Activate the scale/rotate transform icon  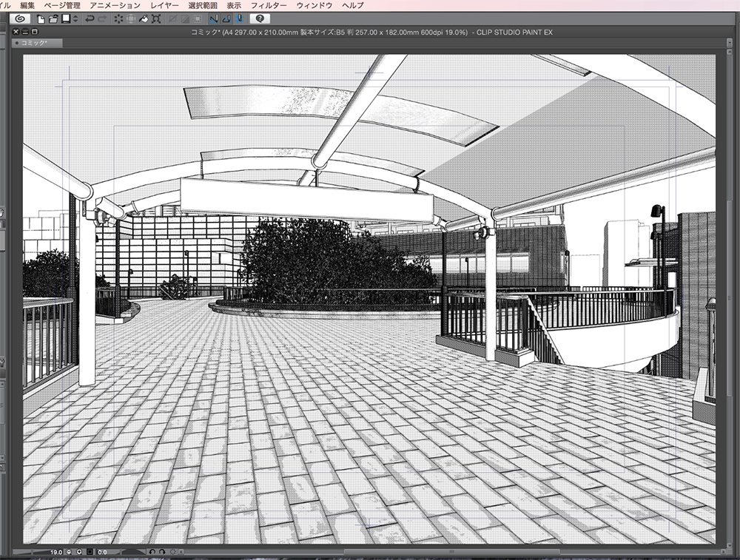pyautogui.click(x=156, y=19)
